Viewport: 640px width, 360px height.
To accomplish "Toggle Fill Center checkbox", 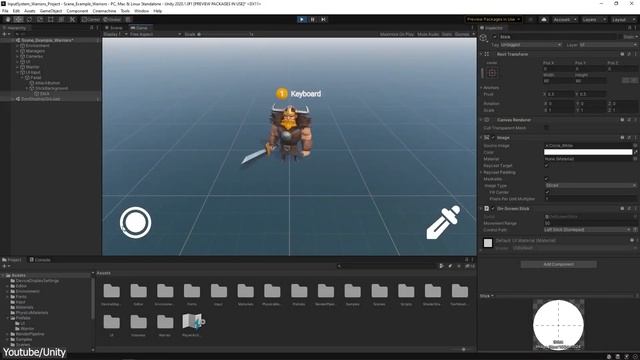I will tap(547, 192).
